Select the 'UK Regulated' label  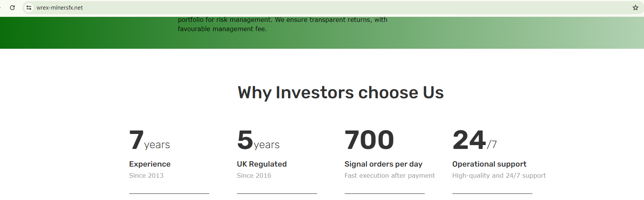click(x=262, y=164)
